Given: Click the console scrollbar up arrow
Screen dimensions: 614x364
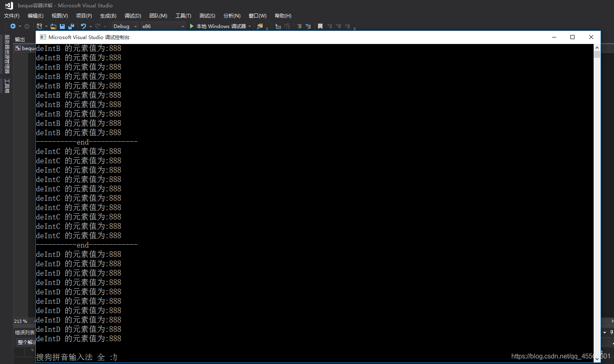Looking at the screenshot, I should click(x=597, y=47).
